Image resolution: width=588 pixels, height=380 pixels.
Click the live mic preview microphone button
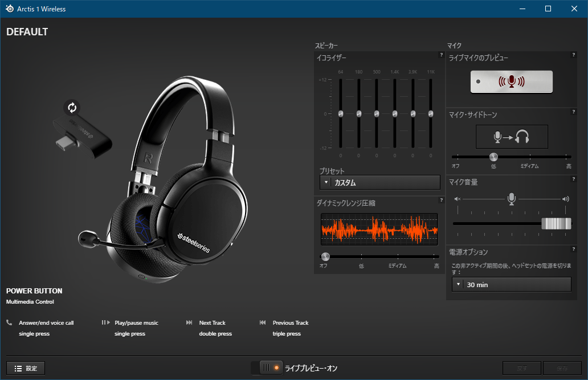pyautogui.click(x=512, y=81)
